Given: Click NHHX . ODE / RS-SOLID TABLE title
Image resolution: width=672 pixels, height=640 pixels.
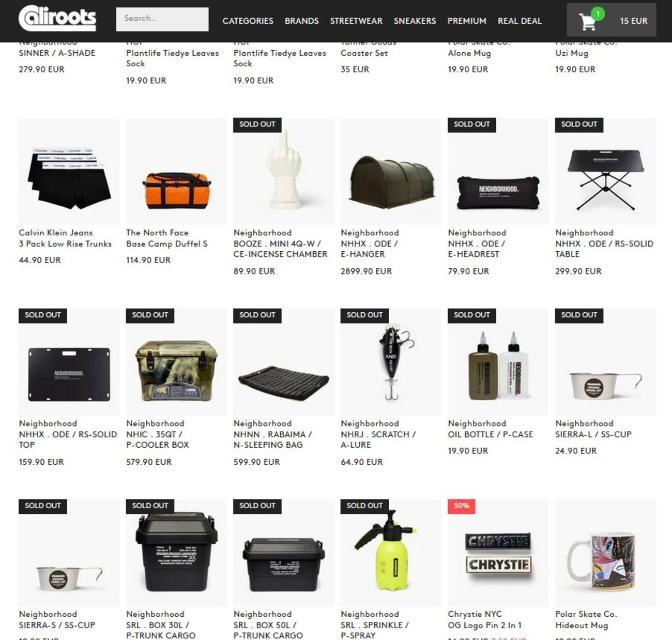Looking at the screenshot, I should [x=604, y=249].
